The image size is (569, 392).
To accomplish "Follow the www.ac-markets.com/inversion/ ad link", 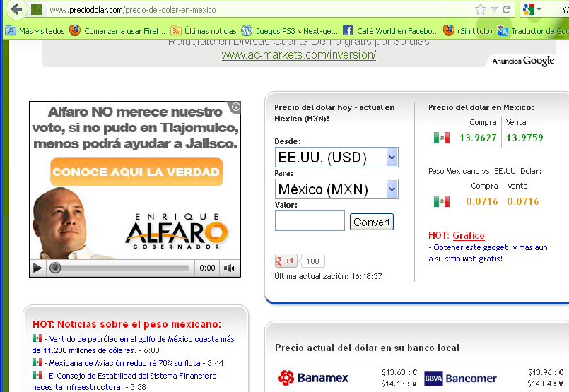I will [x=299, y=55].
